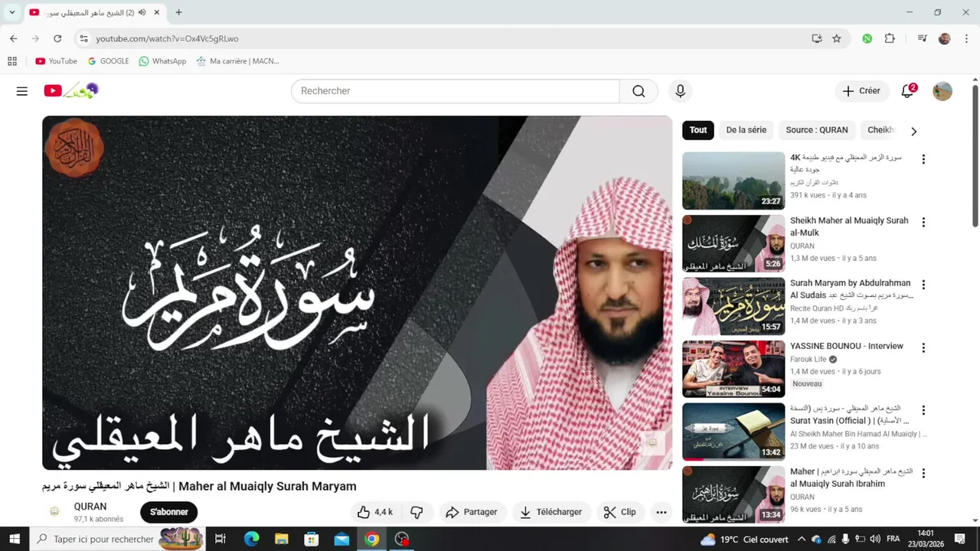The image size is (980, 551).
Task: Open Windows notification center
Action: pos(959,540)
